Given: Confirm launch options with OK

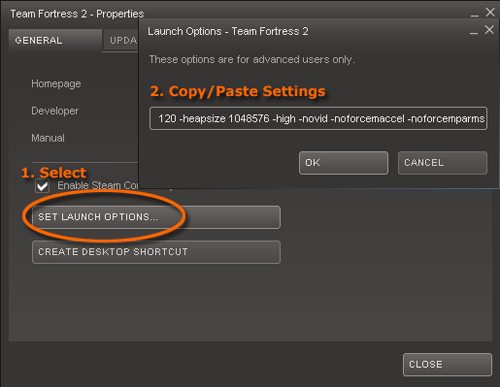Looking at the screenshot, I should pos(344,163).
